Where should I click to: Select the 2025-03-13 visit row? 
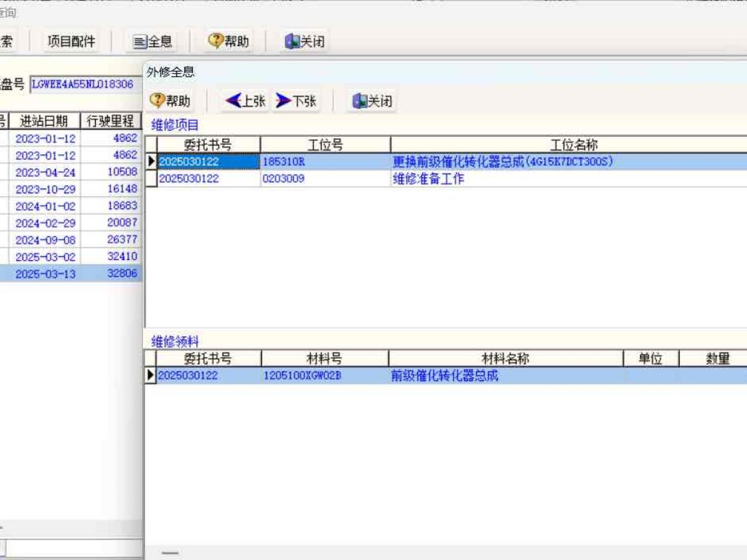click(45, 274)
